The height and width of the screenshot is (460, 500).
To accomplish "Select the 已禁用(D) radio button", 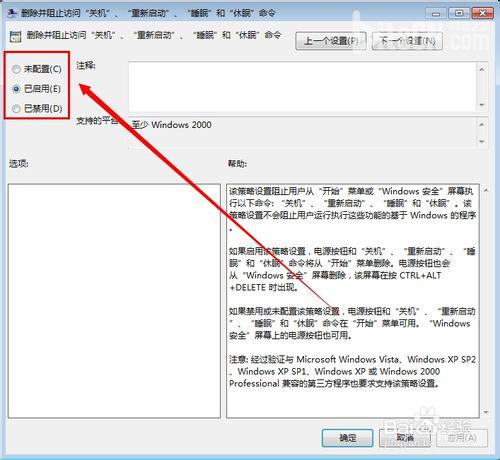I will coord(16,108).
